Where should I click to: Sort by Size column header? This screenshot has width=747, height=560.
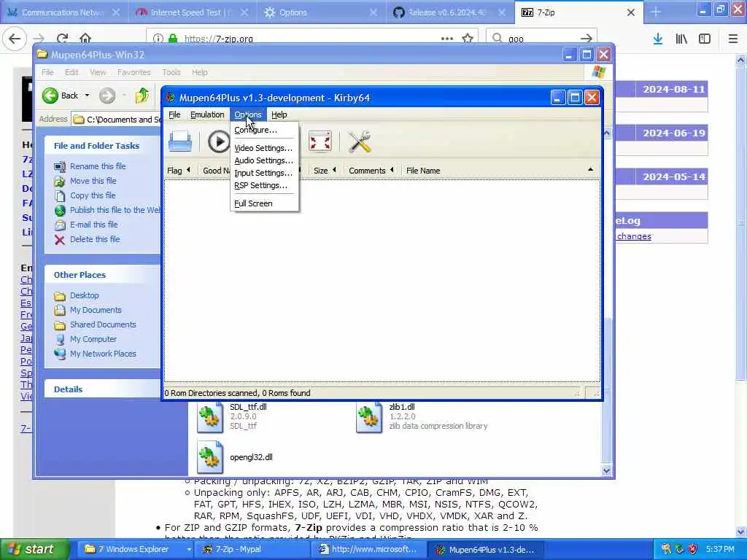325,171
